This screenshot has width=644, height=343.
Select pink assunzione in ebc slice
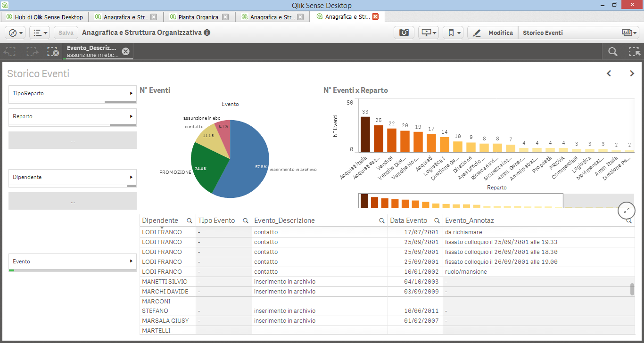tap(223, 131)
